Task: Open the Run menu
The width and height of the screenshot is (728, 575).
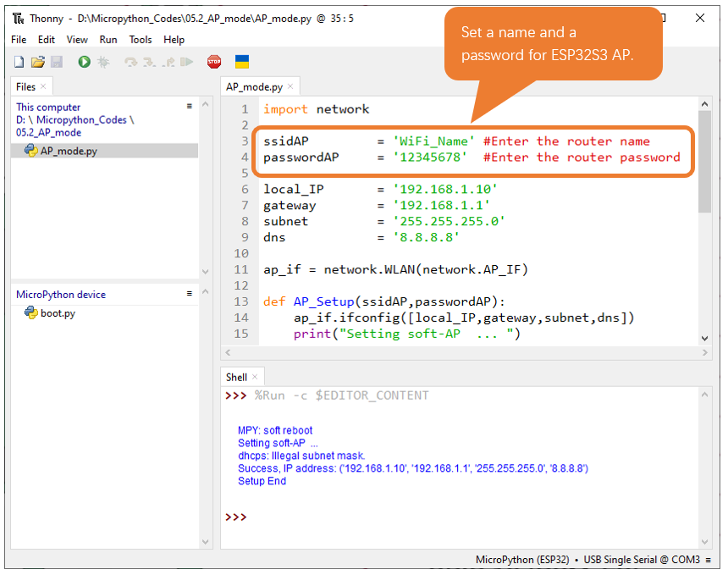Action: coord(108,40)
